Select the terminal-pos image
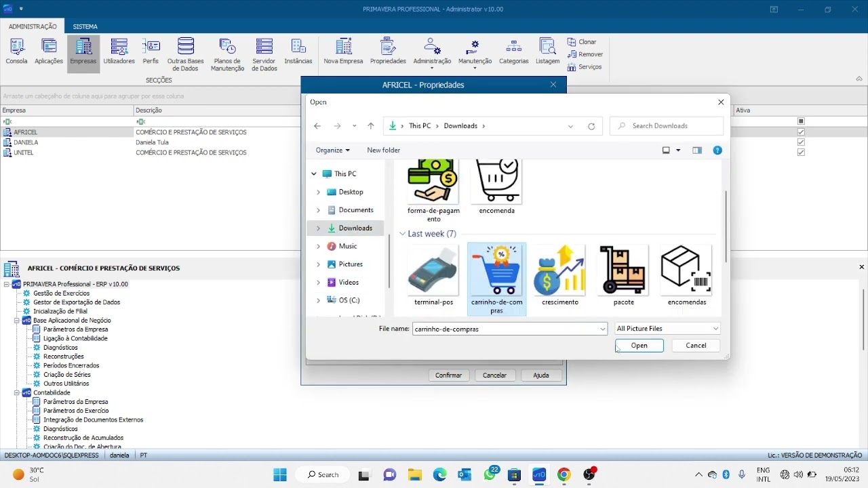The width and height of the screenshot is (868, 488). [x=433, y=277]
